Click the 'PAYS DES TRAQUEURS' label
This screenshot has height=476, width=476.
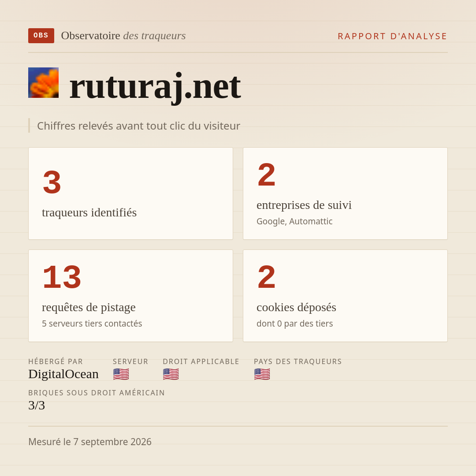298,361
